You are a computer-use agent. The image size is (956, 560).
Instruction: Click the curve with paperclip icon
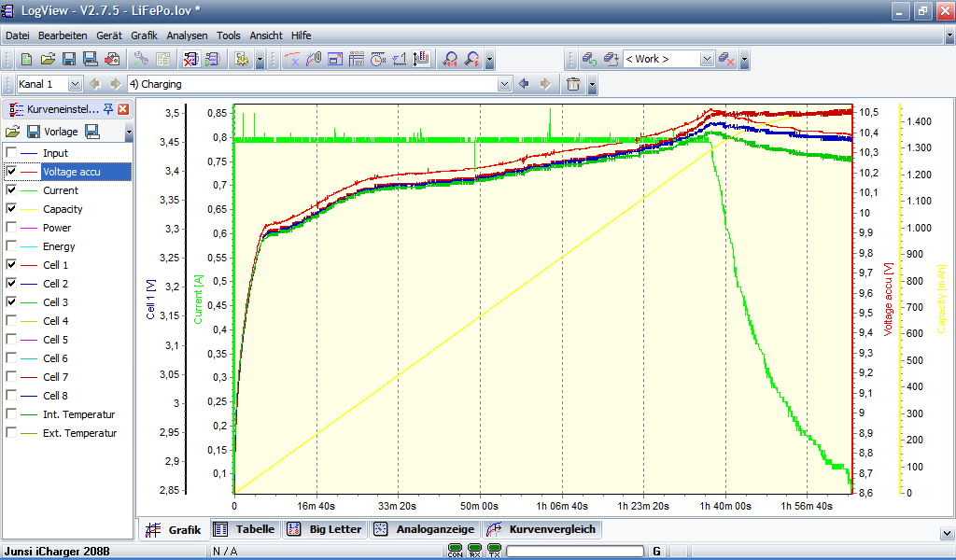point(314,59)
